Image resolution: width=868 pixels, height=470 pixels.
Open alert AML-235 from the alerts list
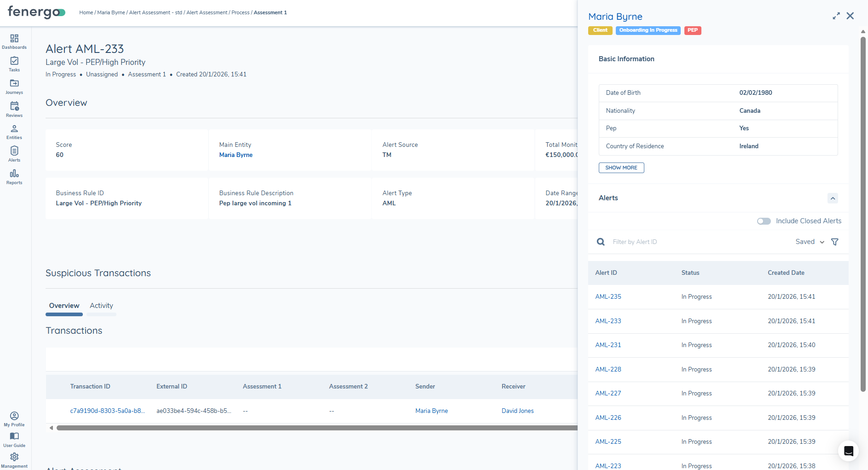(x=608, y=296)
